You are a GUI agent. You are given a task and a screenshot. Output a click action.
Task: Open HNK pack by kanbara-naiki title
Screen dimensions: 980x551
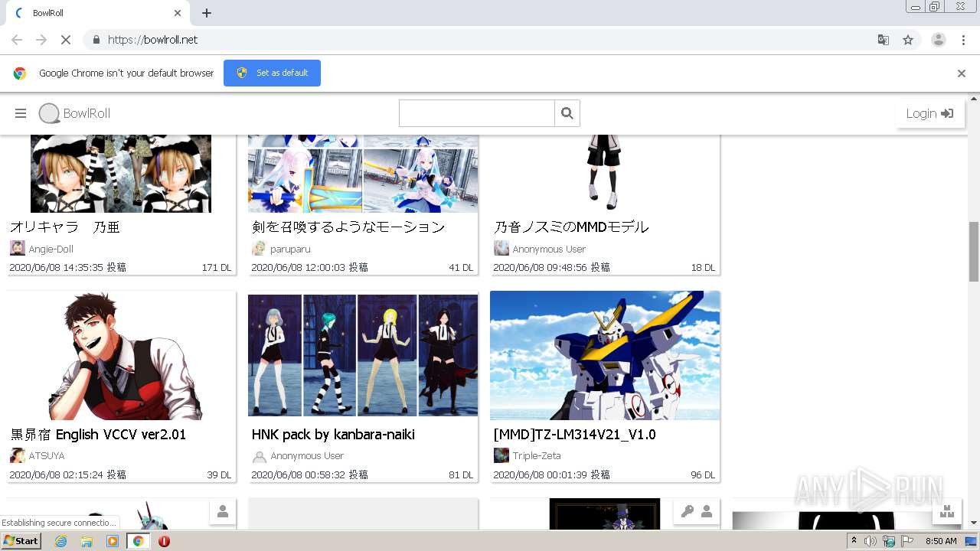(x=333, y=435)
